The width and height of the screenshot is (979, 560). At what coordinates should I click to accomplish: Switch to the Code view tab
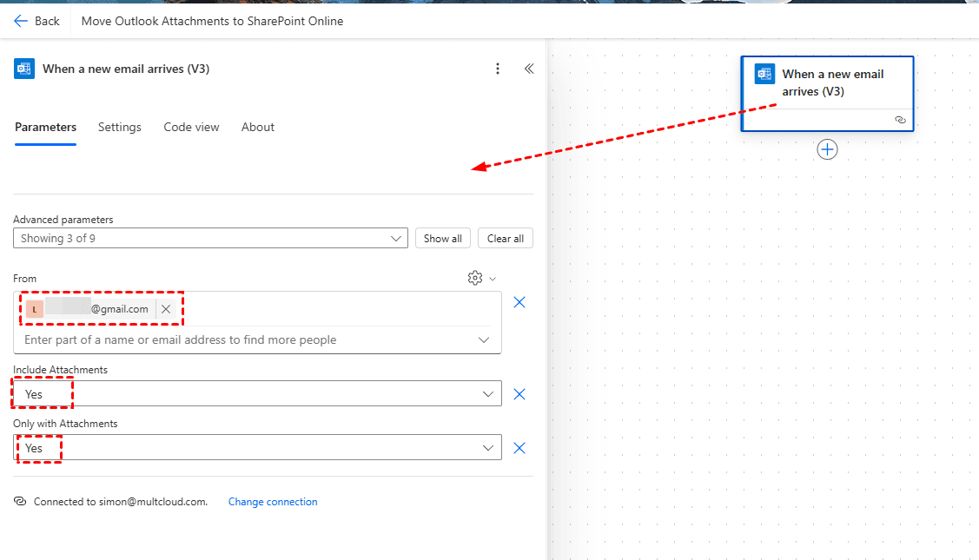tap(191, 127)
